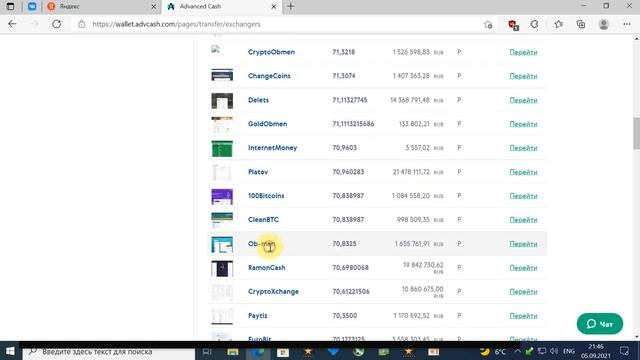
Task: View site security lock info
Action: click(82, 24)
